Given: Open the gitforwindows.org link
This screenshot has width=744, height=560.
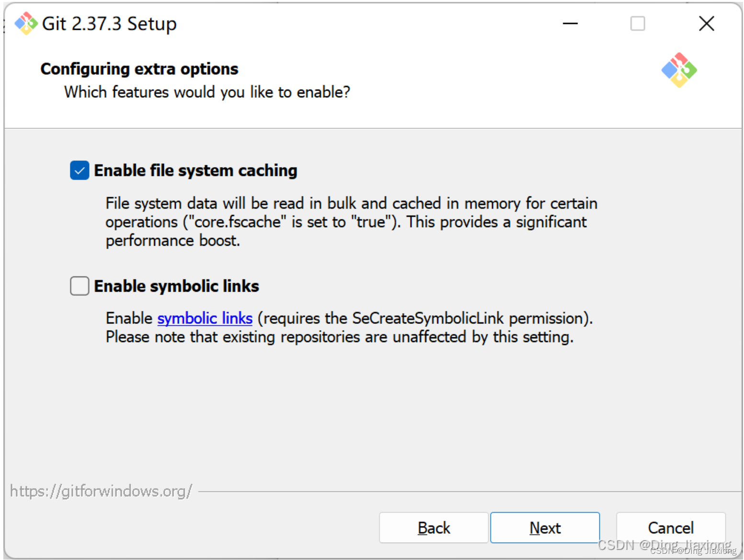Looking at the screenshot, I should point(101,491).
